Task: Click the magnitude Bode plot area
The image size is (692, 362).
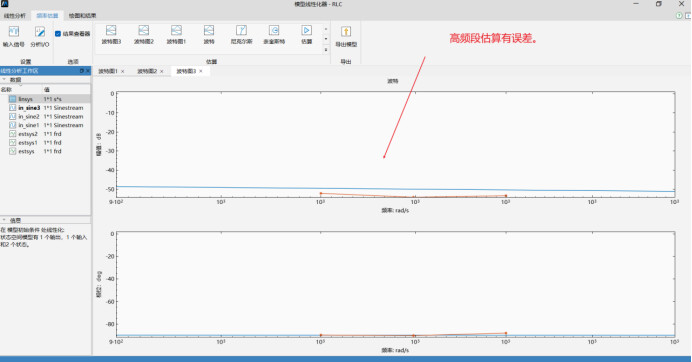Action: tap(395, 144)
